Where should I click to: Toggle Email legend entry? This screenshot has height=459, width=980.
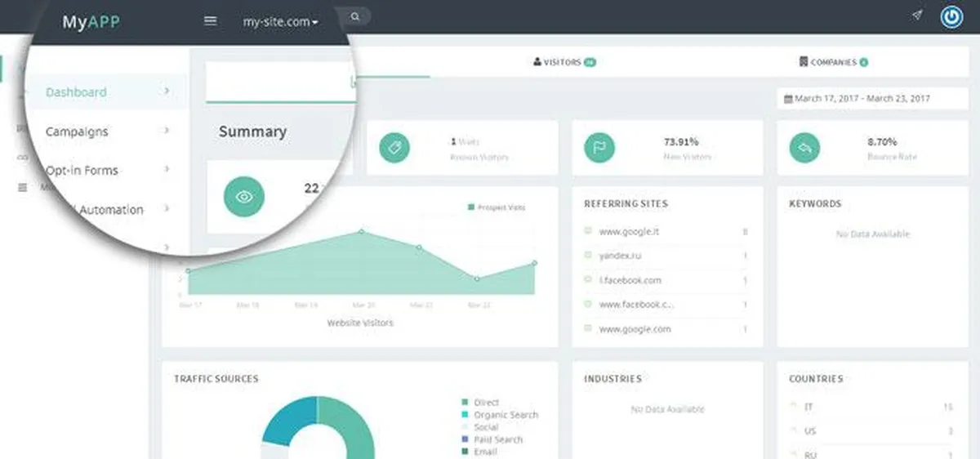point(480,452)
